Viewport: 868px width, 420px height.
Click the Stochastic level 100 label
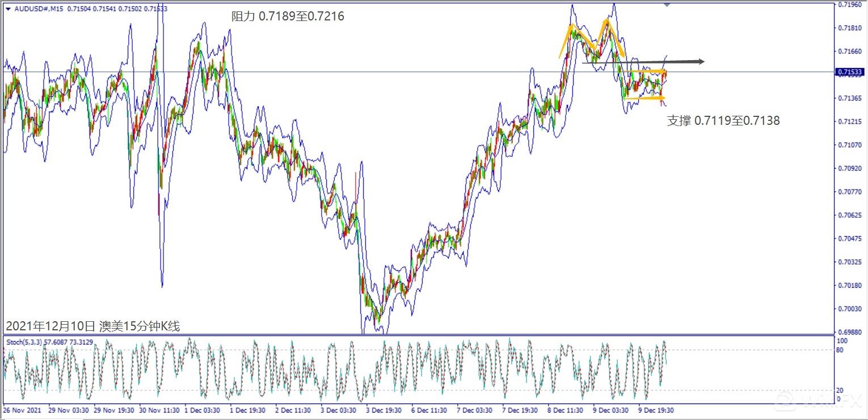(x=842, y=341)
